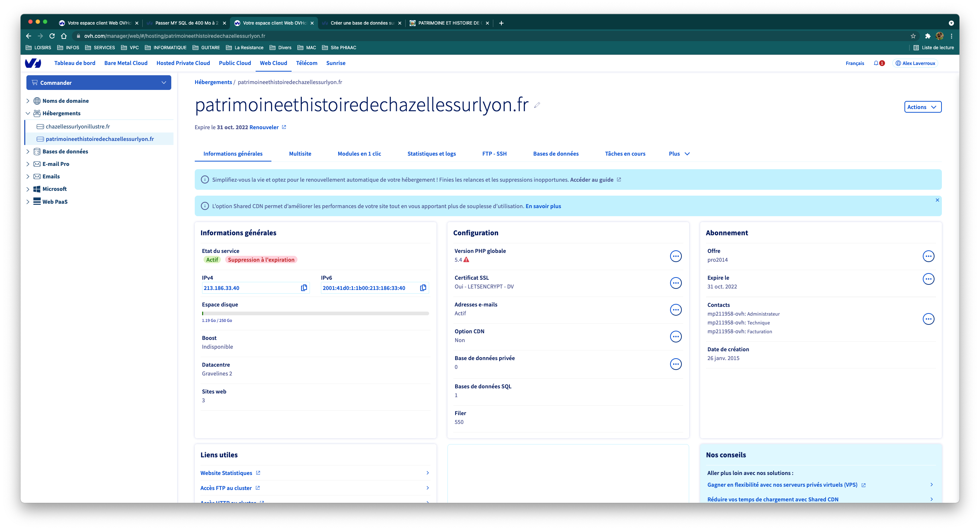
Task: Expand Noms de domaine tree
Action: [28, 101]
